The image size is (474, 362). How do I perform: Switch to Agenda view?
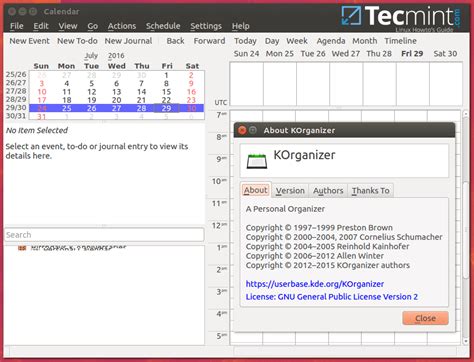(331, 41)
